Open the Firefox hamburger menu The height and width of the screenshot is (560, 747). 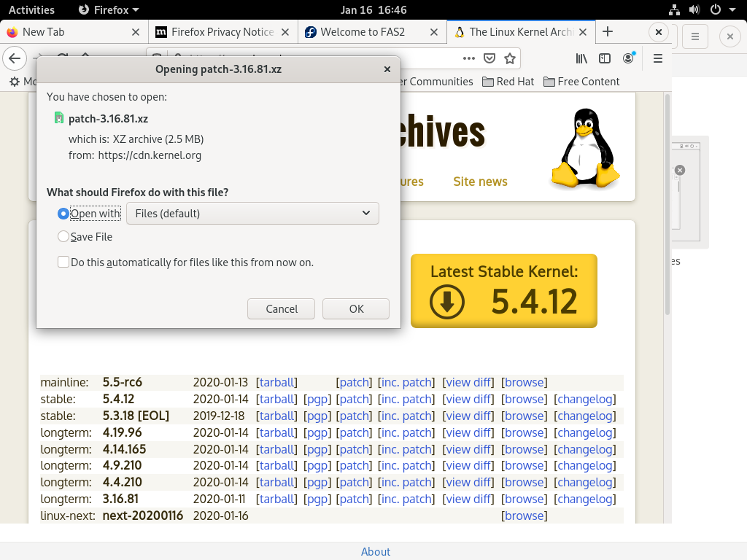click(x=658, y=58)
